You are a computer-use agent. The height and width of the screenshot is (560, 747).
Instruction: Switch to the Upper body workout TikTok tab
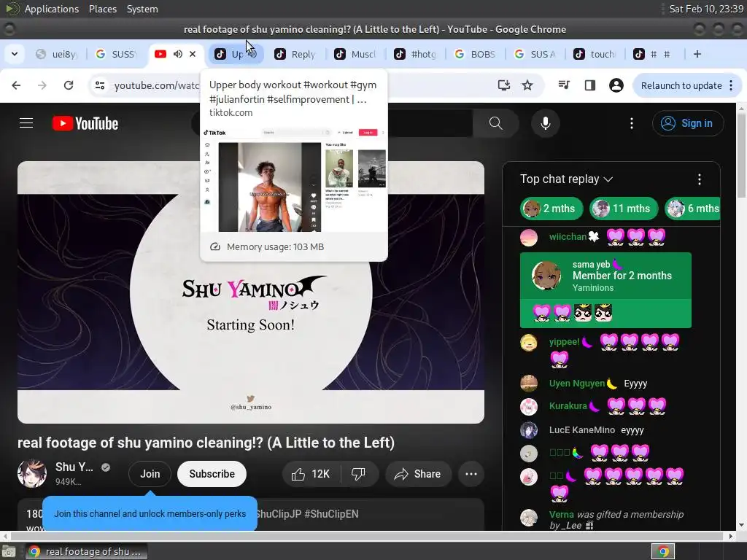[236, 54]
